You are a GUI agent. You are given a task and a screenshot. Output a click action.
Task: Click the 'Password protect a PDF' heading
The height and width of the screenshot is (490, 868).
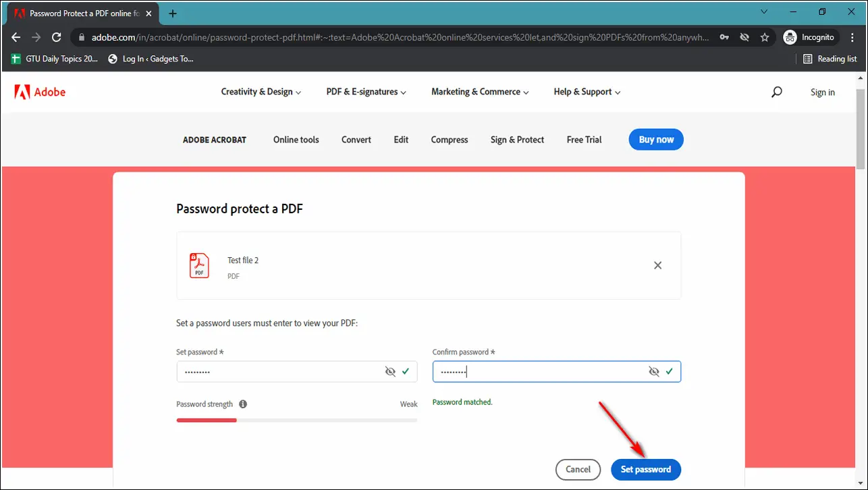point(240,209)
